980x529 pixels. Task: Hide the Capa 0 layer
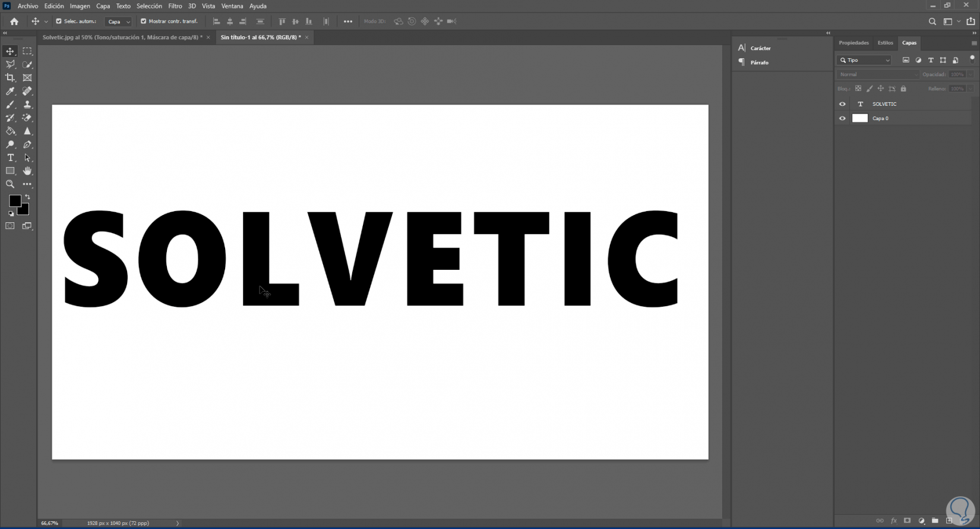pyautogui.click(x=842, y=118)
